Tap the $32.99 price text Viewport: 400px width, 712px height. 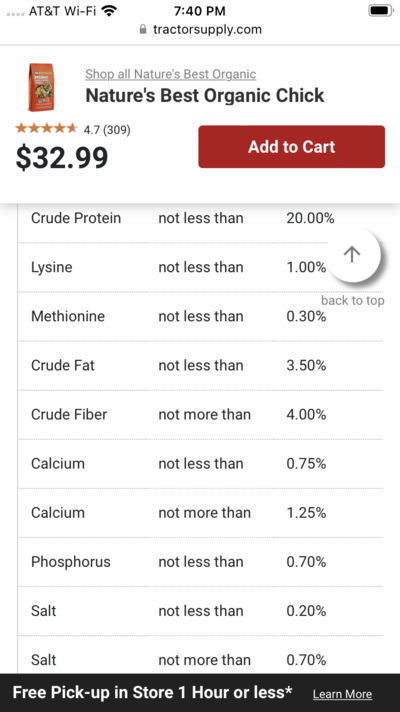tap(62, 158)
